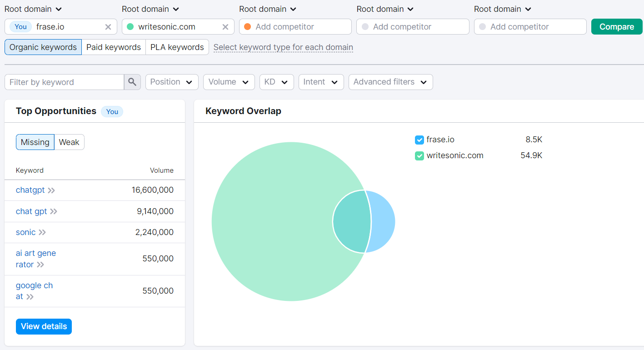Open the Volume filter dropdown
The height and width of the screenshot is (350, 644).
[x=229, y=82]
